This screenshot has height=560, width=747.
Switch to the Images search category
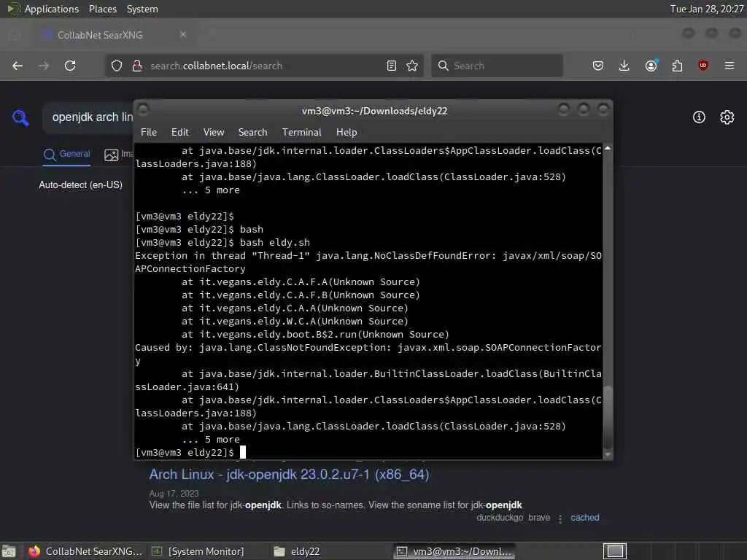[119, 155]
